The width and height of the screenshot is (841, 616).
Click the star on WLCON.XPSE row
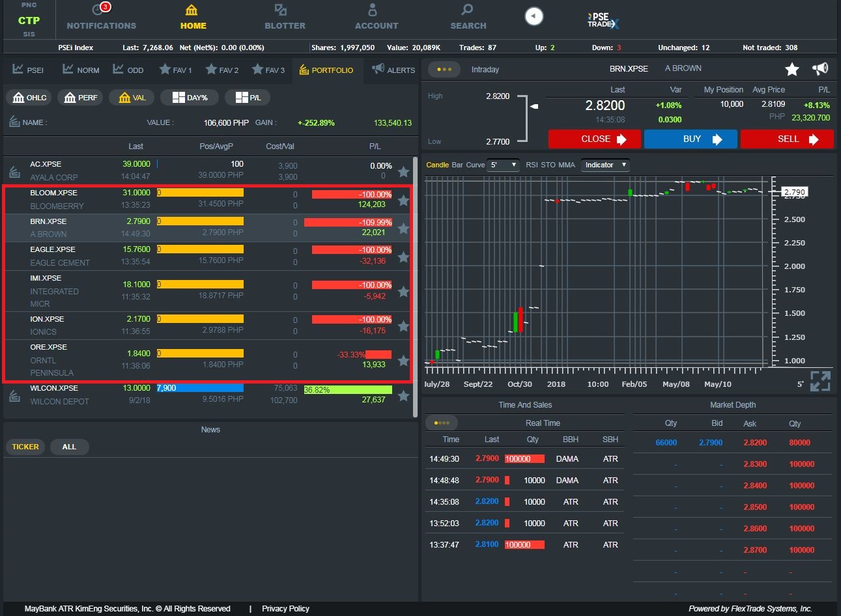click(403, 395)
